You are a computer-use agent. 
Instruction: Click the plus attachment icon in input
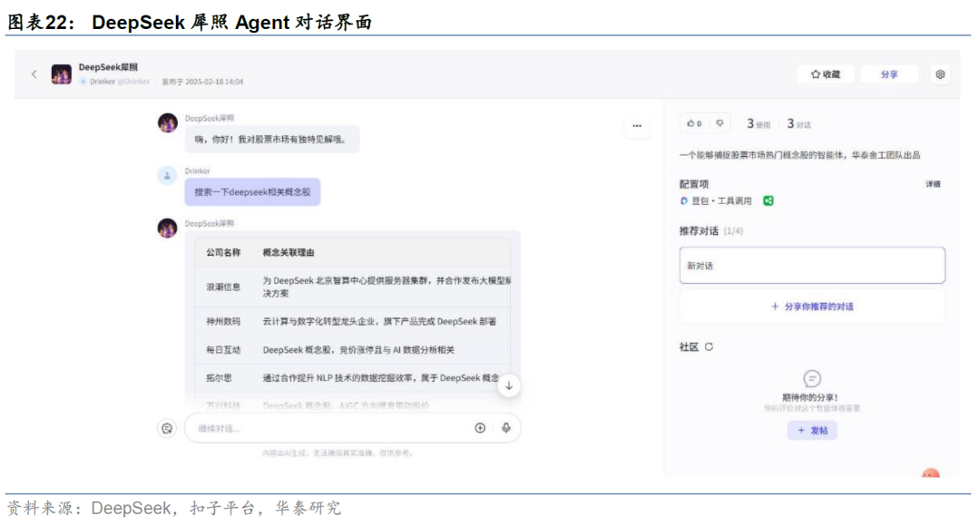pyautogui.click(x=480, y=428)
